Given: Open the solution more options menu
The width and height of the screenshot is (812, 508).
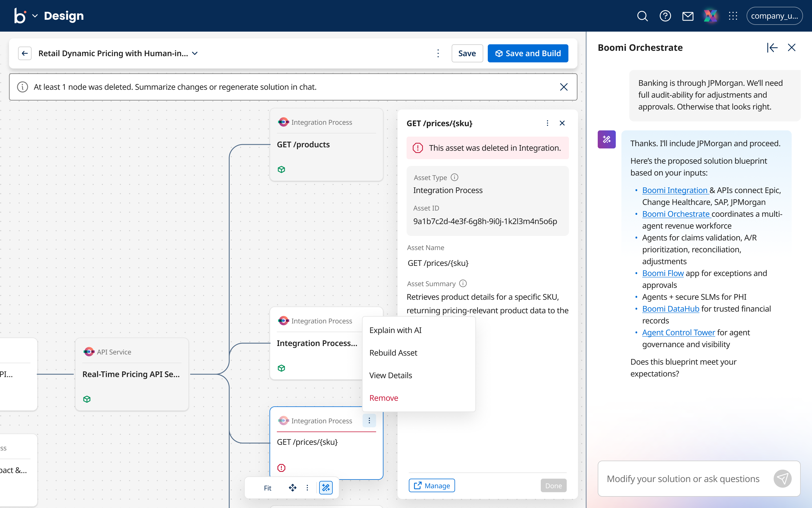Looking at the screenshot, I should click(x=438, y=53).
